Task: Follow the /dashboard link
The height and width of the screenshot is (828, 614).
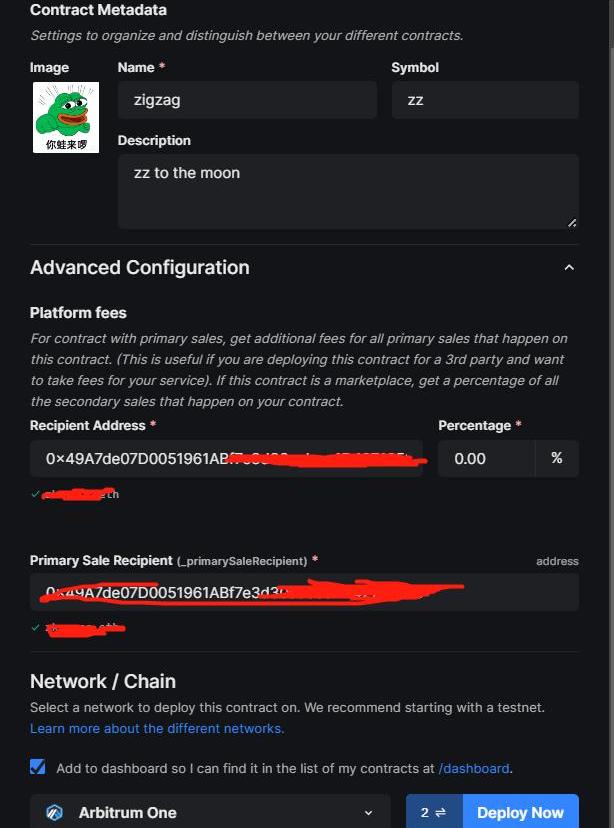Action: 474,768
